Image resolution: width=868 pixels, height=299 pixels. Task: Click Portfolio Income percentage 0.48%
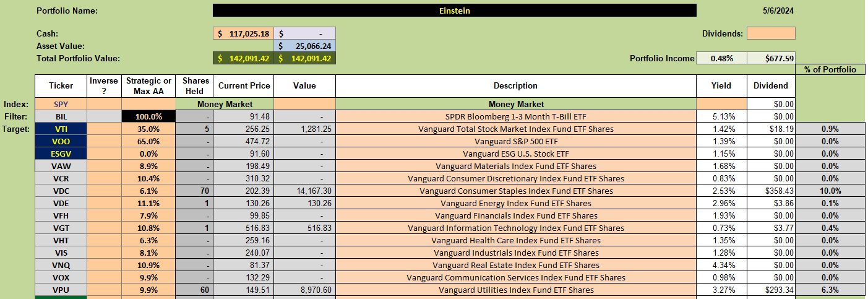click(x=721, y=58)
